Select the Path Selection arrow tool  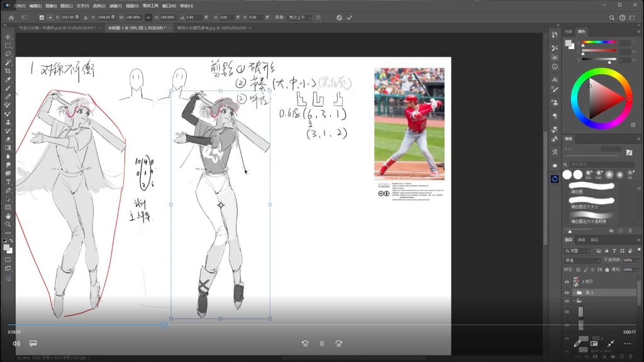8,199
